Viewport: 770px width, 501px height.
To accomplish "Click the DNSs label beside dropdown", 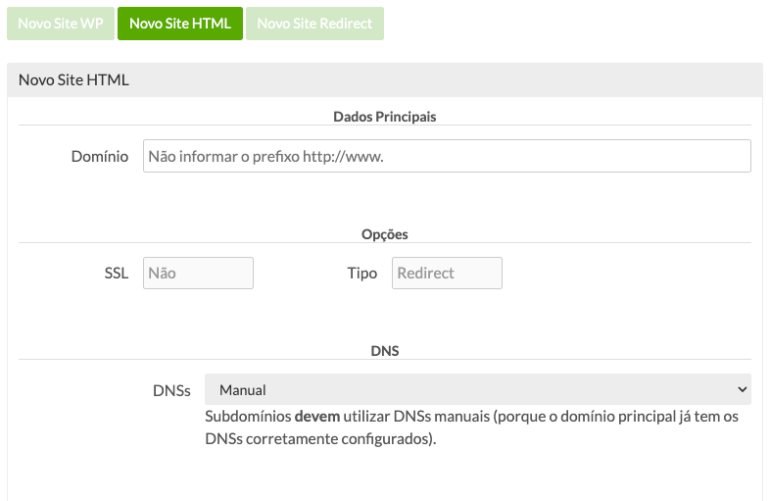I will coord(171,390).
